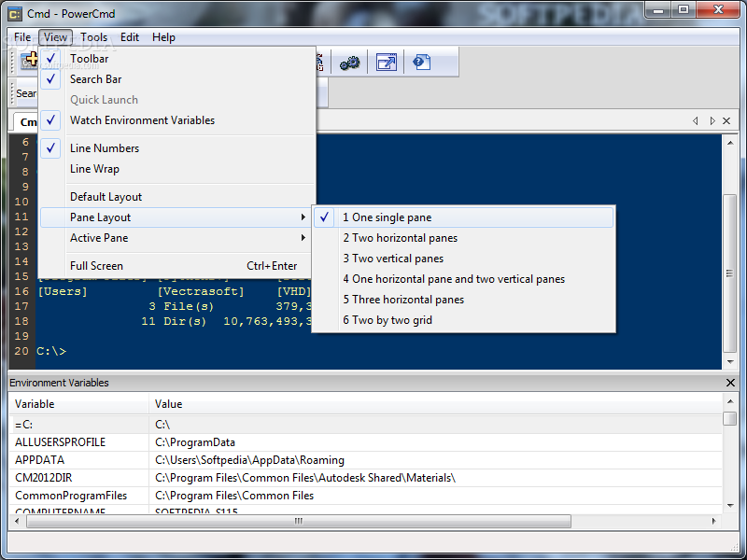Click value C:\ProgramData
Viewport: 747px width, 560px height.
[x=195, y=442]
